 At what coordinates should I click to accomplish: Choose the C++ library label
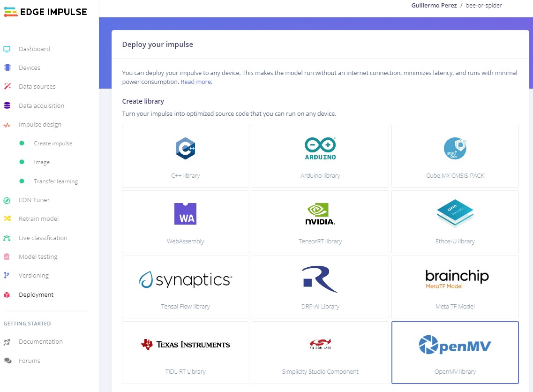click(185, 175)
